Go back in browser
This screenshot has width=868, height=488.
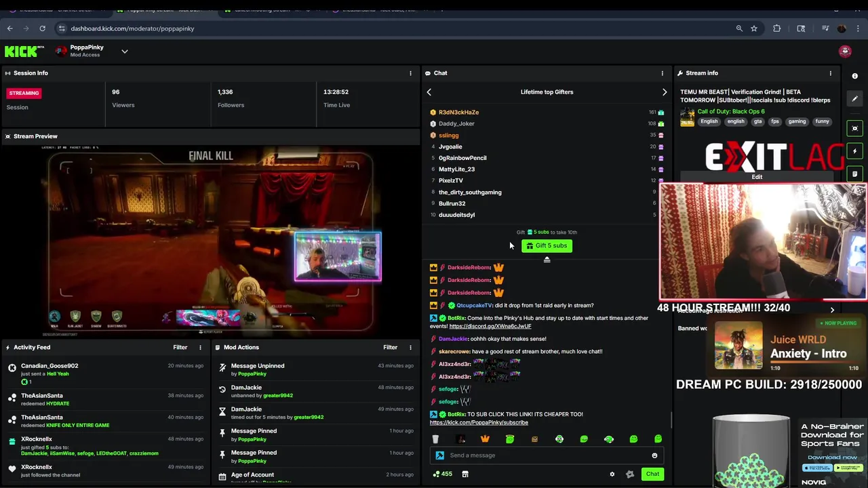click(9, 28)
